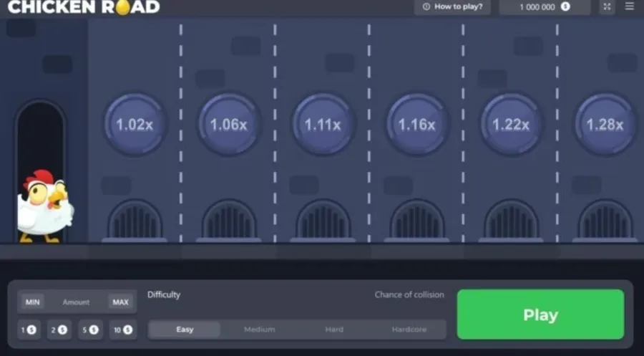Choose the 10 dollar bet preset
Viewport: 644px width, 356px height.
(123, 330)
